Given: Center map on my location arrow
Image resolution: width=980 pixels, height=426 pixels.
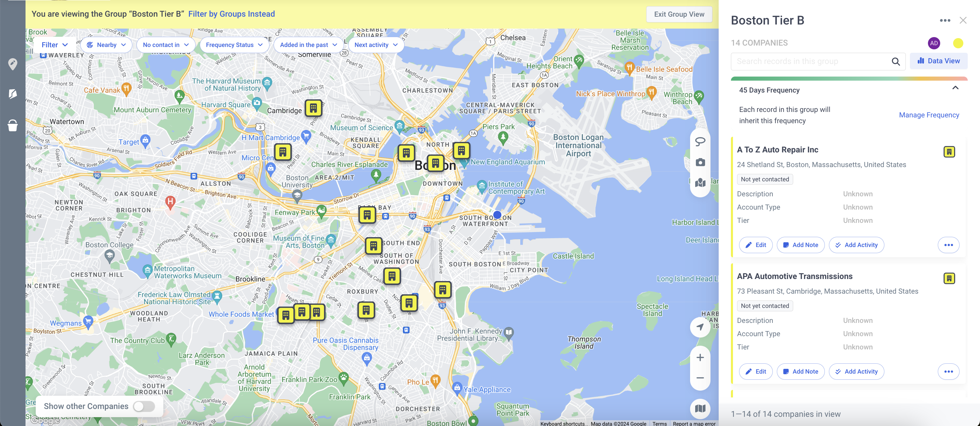Looking at the screenshot, I should tap(700, 327).
